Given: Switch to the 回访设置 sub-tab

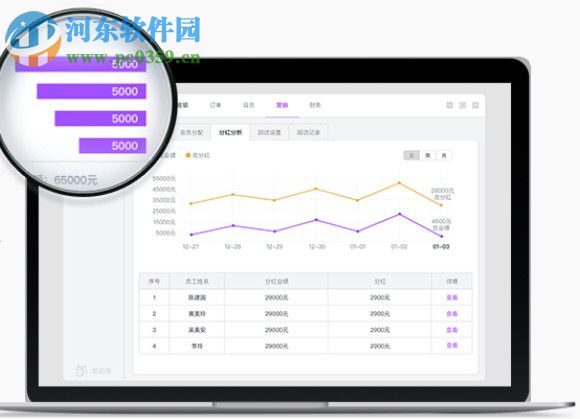Looking at the screenshot, I should tap(269, 132).
